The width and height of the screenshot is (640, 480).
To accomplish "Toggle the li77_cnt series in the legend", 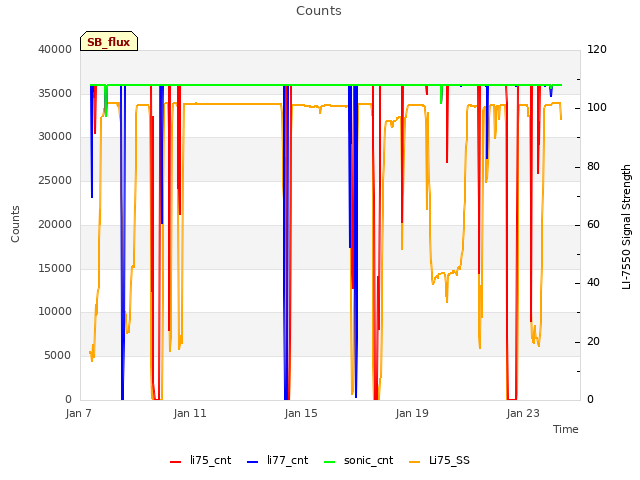I will [278, 461].
